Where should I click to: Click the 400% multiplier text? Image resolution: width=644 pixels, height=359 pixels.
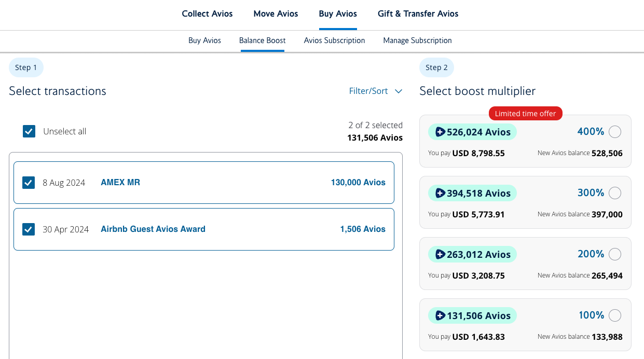click(x=591, y=132)
